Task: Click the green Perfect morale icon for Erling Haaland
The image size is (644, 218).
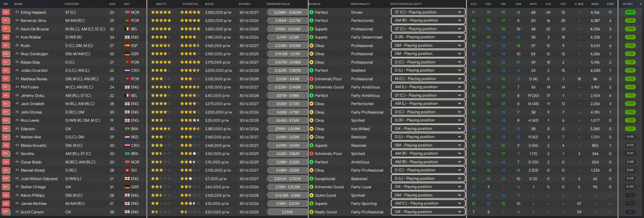Action: pyautogui.click(x=311, y=12)
